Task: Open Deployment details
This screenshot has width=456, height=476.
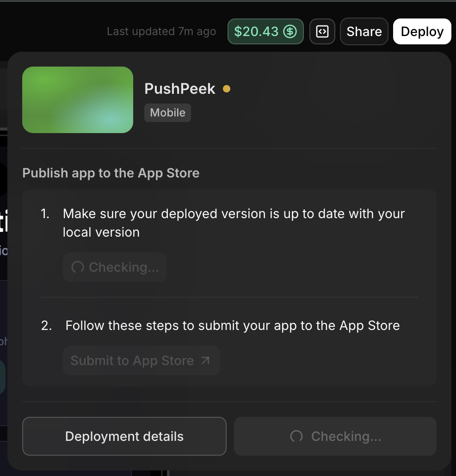Action: tap(124, 436)
